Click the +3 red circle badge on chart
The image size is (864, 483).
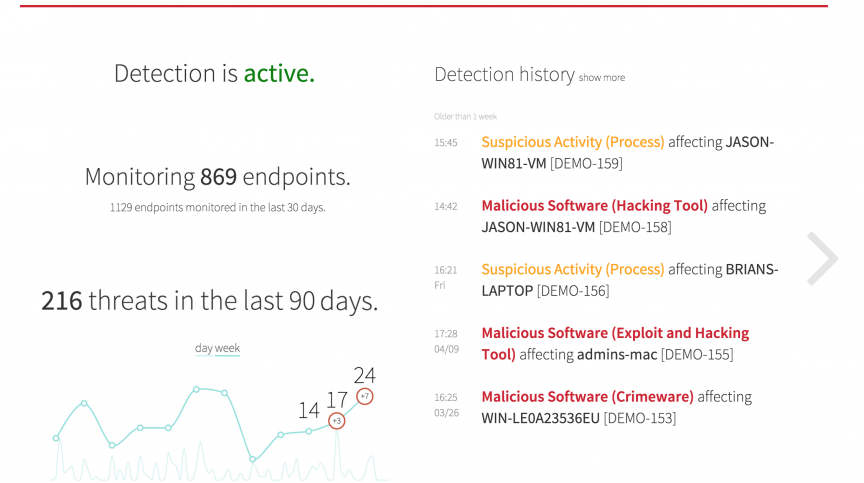[x=337, y=420]
